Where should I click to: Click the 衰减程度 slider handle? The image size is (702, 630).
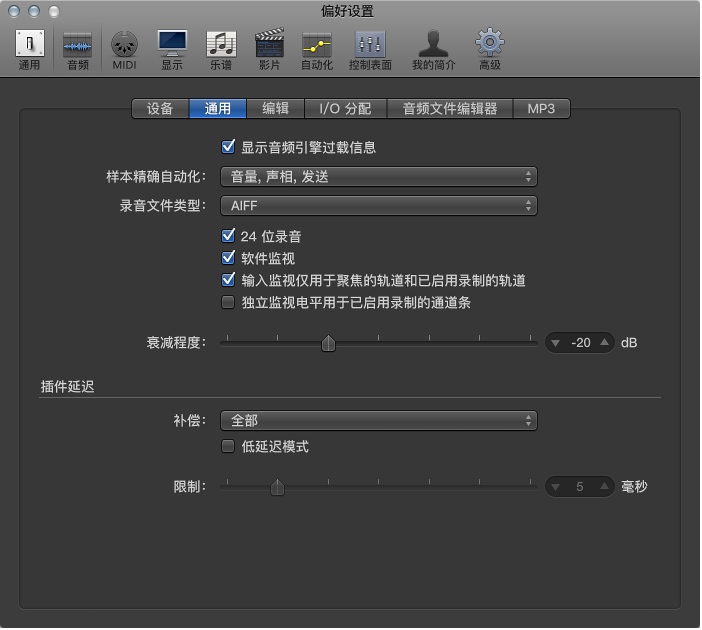(x=329, y=343)
